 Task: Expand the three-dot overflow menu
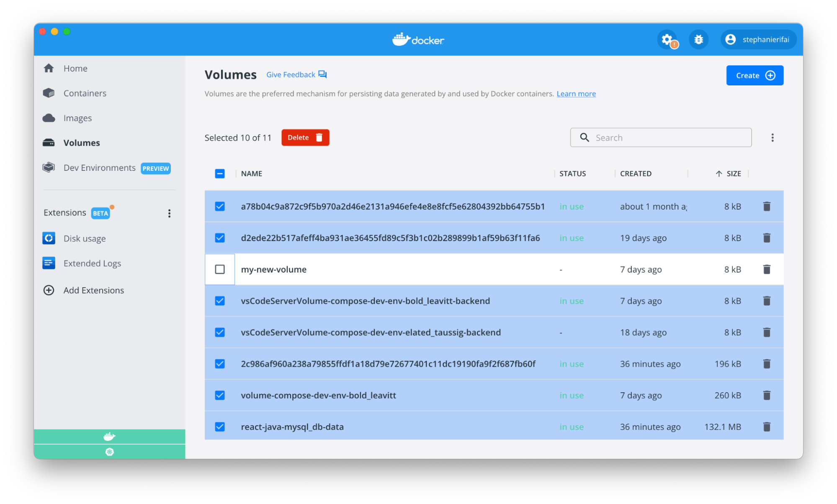point(773,137)
